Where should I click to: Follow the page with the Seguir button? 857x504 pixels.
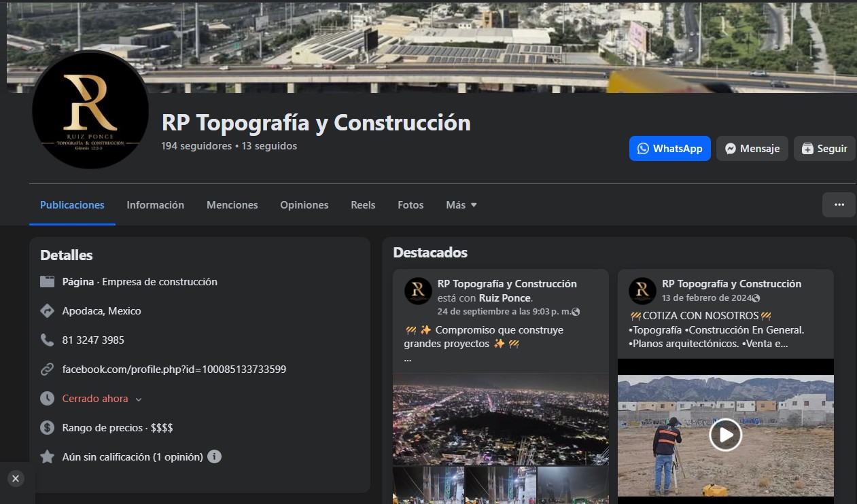[x=824, y=148]
